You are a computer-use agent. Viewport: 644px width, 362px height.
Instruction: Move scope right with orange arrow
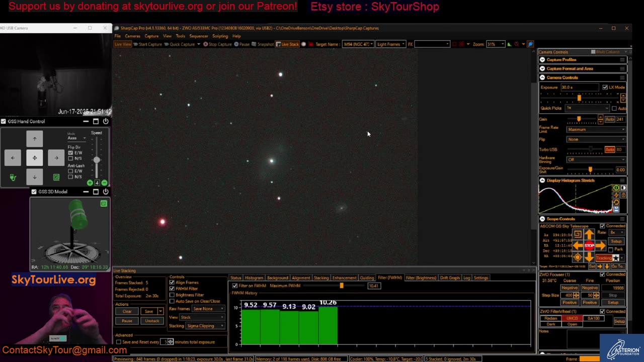coord(601,245)
